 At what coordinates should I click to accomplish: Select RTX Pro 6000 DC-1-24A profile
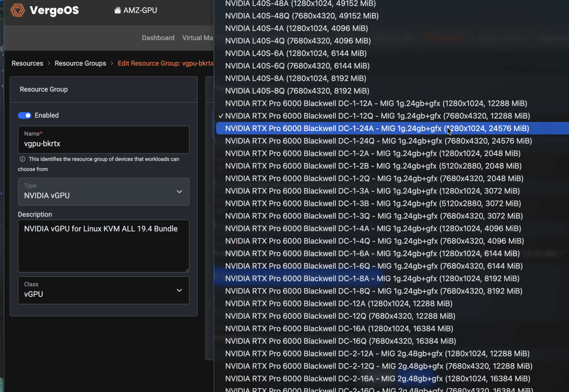click(x=377, y=129)
